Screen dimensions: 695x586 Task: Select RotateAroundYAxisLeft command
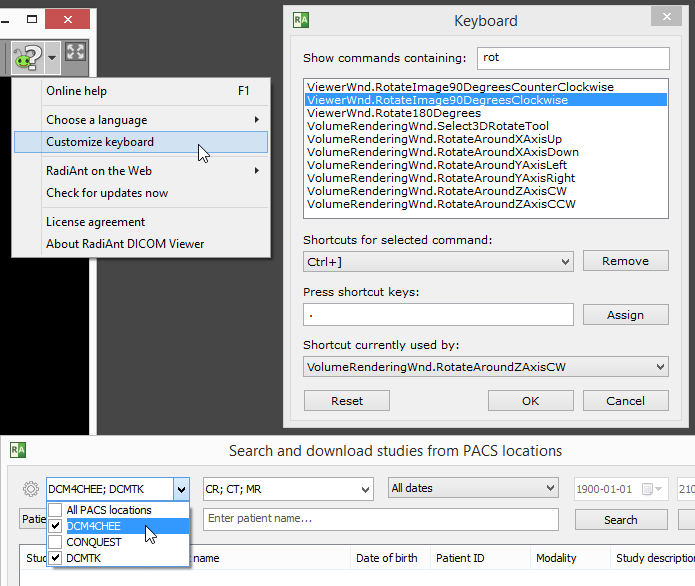tap(486, 165)
